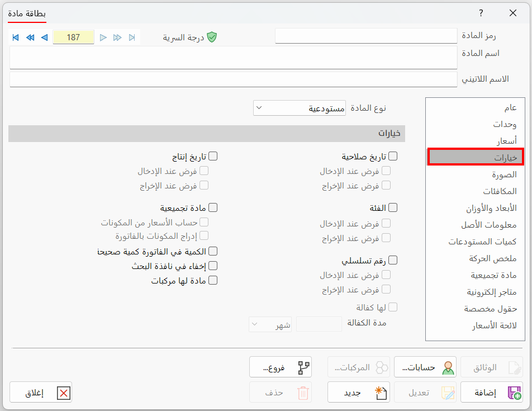Image resolution: width=532 pixels, height=411 pixels.
Task: Click the record number field 187
Action: pos(73,37)
